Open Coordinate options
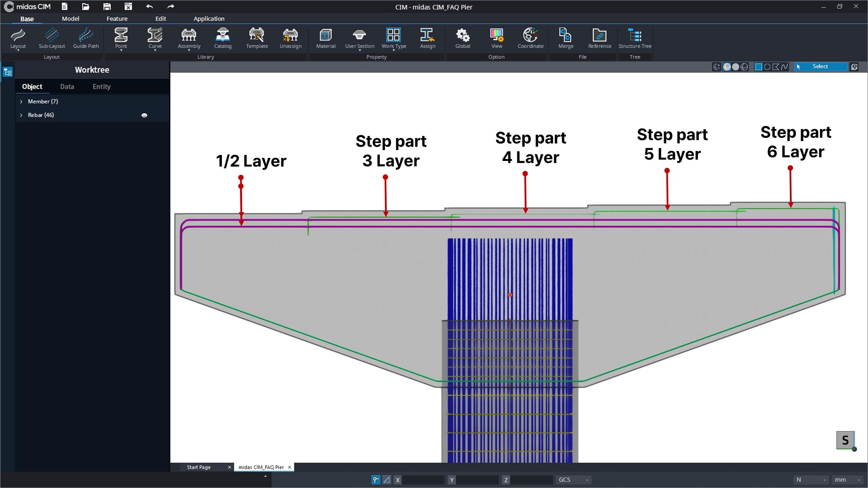Screen dimensions: 868x488 tap(530, 38)
